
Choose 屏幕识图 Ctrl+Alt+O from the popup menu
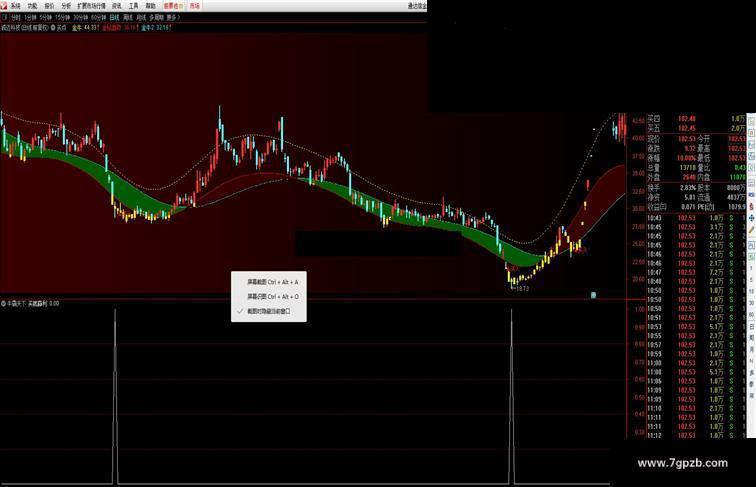(x=269, y=297)
